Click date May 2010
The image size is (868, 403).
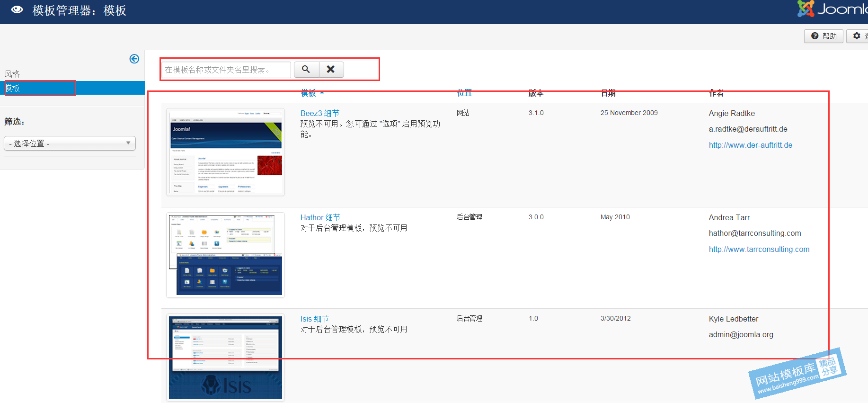pos(615,217)
